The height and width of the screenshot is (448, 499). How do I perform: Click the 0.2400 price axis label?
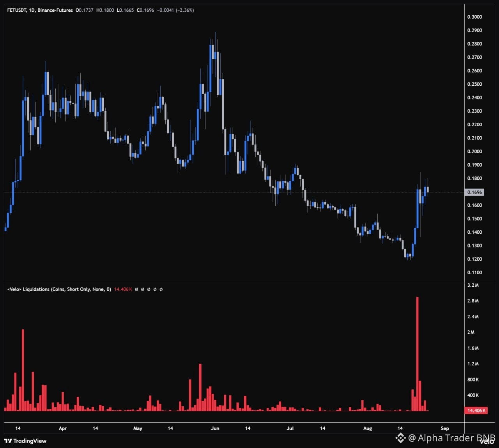coord(474,97)
